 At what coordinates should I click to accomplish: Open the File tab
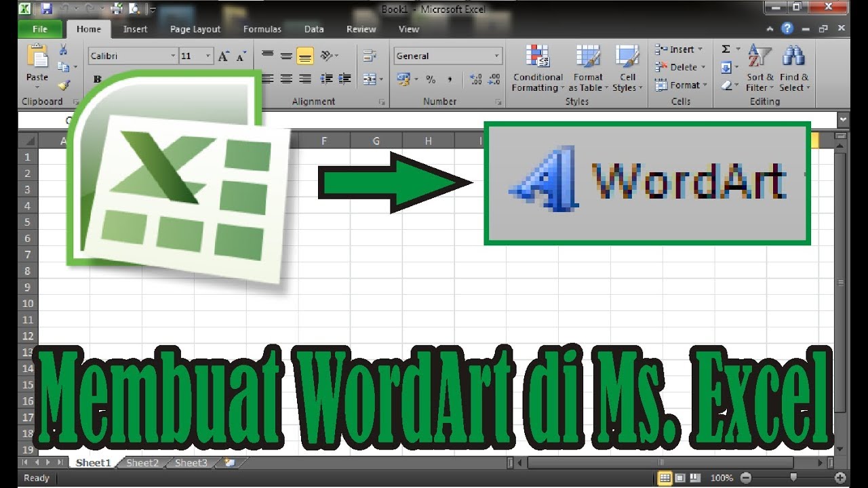(40, 29)
